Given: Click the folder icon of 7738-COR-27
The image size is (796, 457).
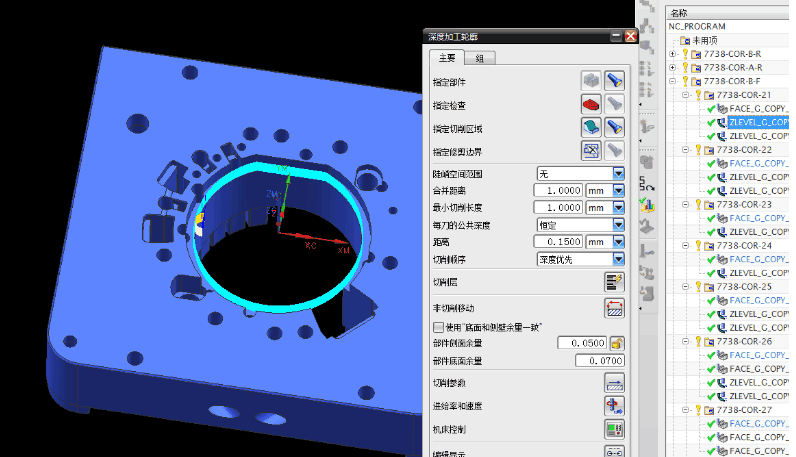Looking at the screenshot, I should [709, 410].
